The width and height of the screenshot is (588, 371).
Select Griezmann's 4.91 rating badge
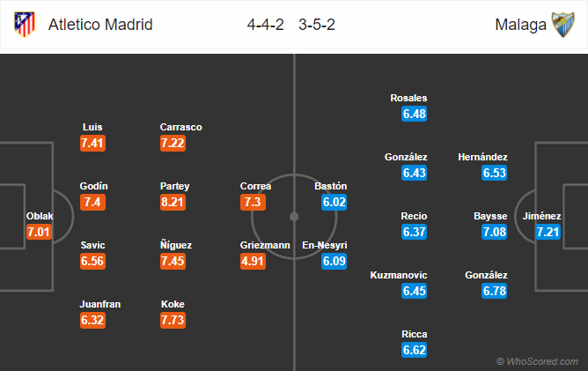254,261
